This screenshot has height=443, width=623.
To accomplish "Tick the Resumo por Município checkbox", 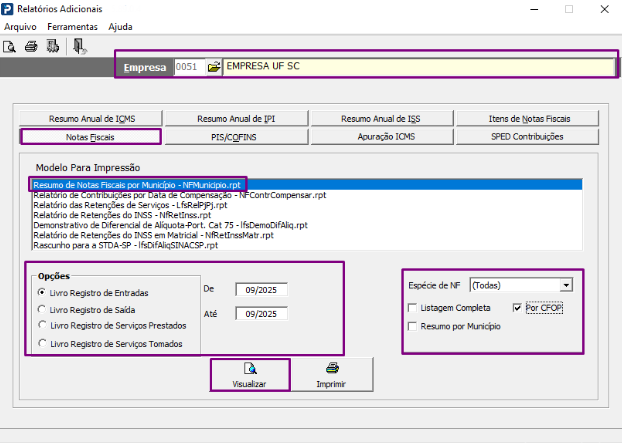I will 414,326.
